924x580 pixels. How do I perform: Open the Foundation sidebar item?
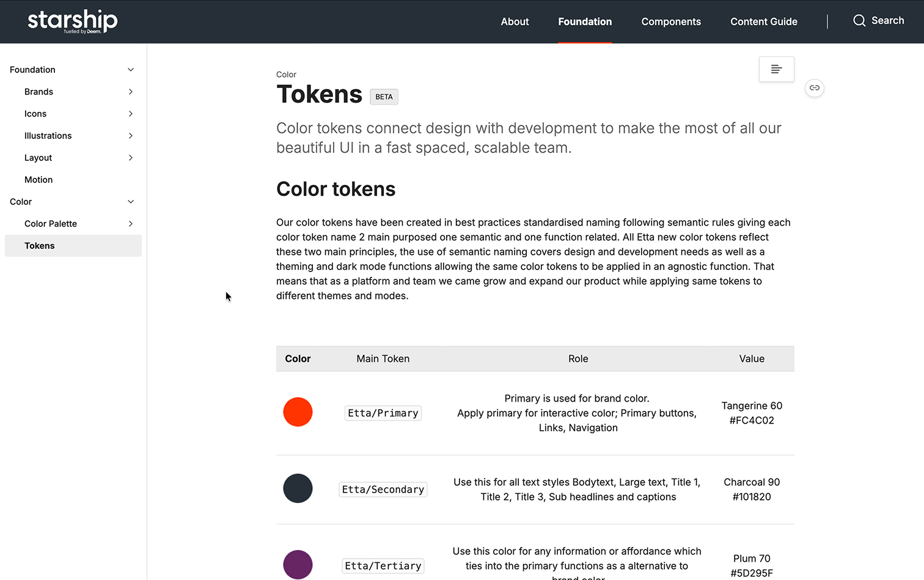32,70
